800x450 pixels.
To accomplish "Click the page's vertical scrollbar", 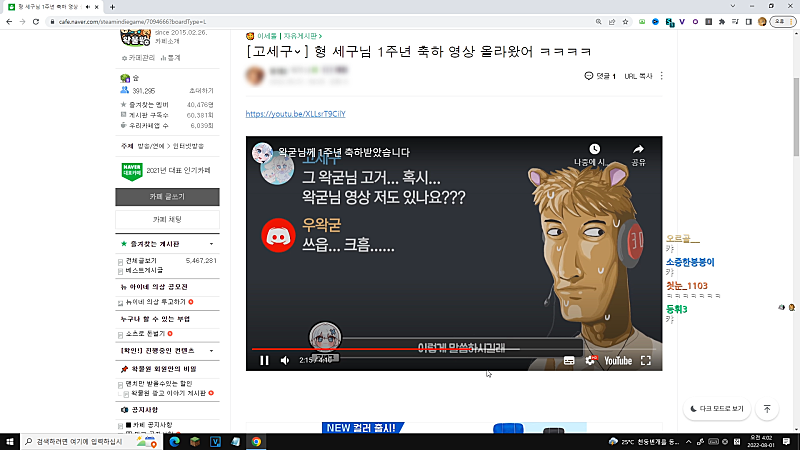I will pos(796,117).
